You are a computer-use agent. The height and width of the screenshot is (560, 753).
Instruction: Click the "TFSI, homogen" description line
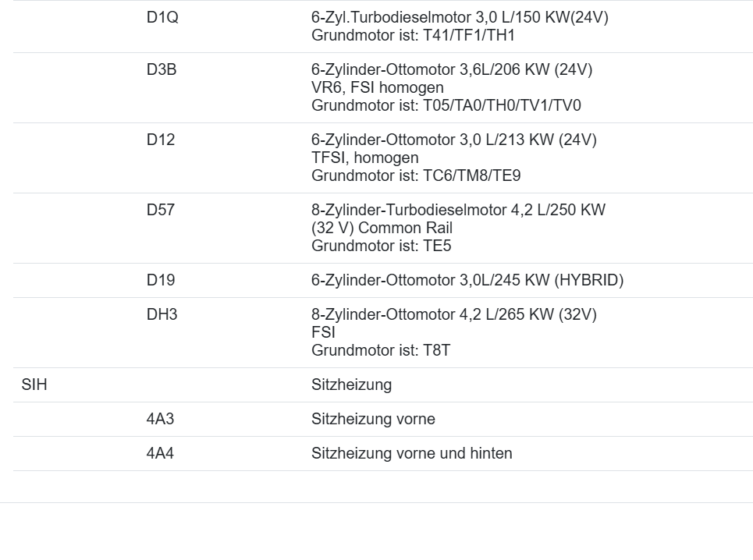tap(364, 158)
